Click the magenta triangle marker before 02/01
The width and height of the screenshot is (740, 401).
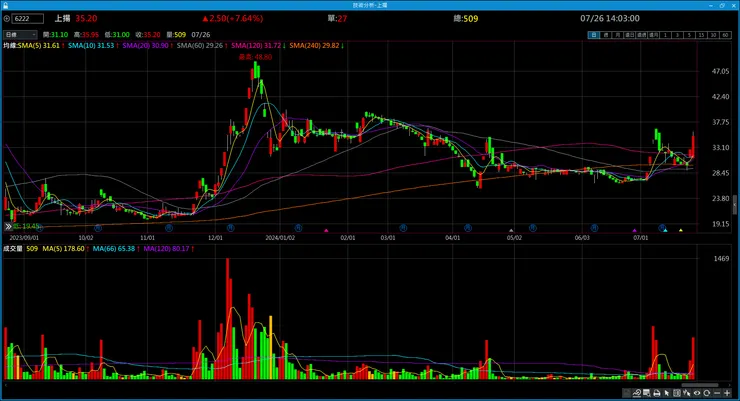point(326,230)
